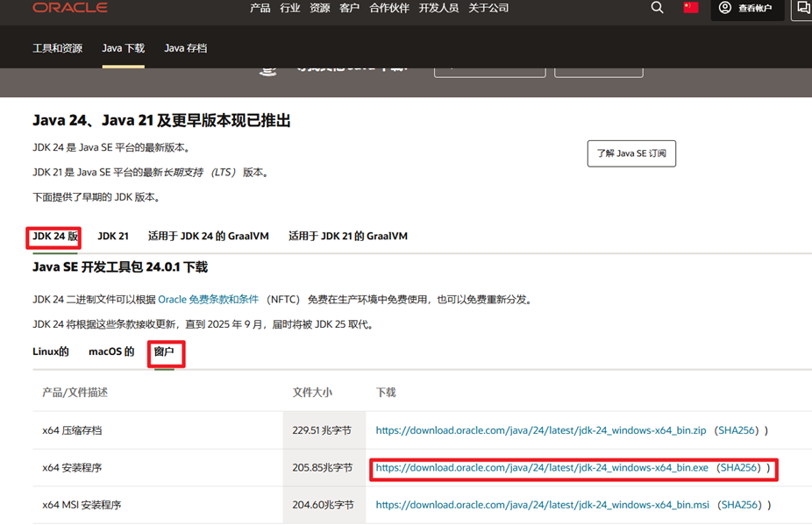Switch to the macOS 的 platform tab
Image resolution: width=812 pixels, height=525 pixels.
click(111, 351)
